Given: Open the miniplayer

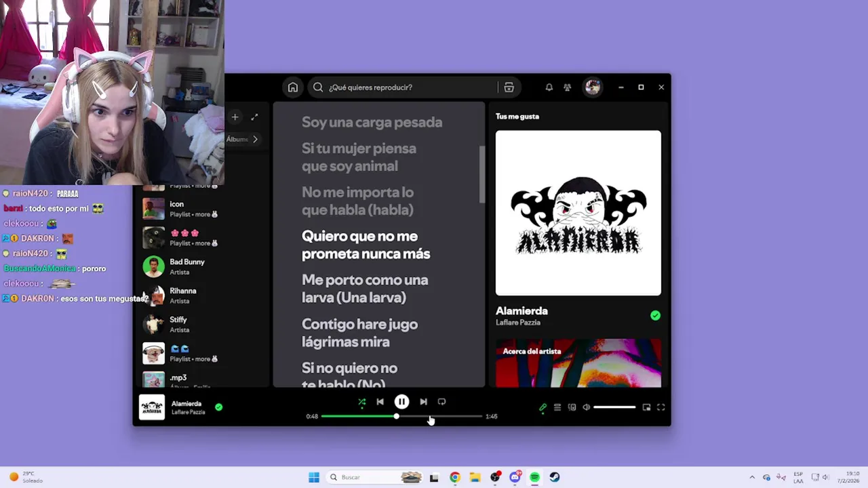Looking at the screenshot, I should click(646, 407).
